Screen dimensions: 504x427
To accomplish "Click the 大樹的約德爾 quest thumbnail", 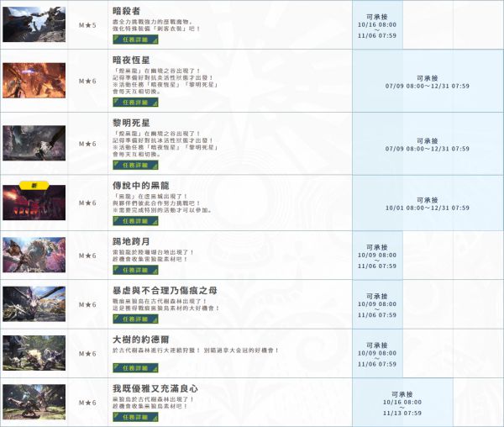I will tap(34, 351).
